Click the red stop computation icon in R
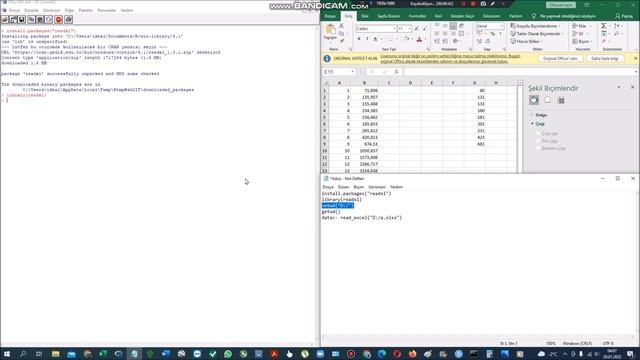This screenshot has width=640, height=360. [x=58, y=20]
